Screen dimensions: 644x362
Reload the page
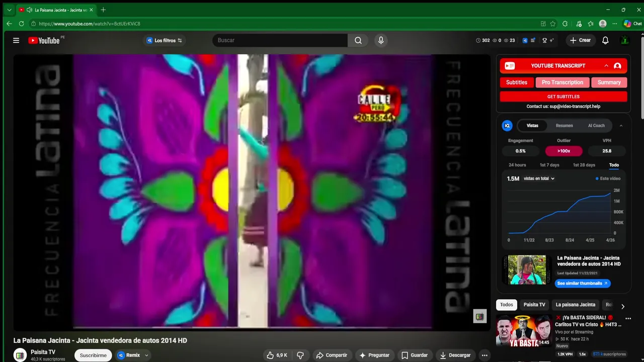coord(21,24)
